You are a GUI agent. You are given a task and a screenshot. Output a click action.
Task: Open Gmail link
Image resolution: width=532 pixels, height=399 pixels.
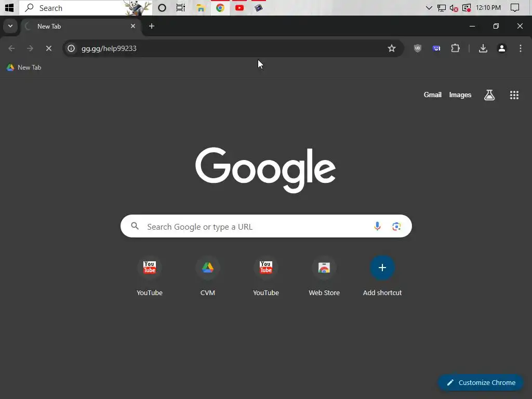(433, 95)
